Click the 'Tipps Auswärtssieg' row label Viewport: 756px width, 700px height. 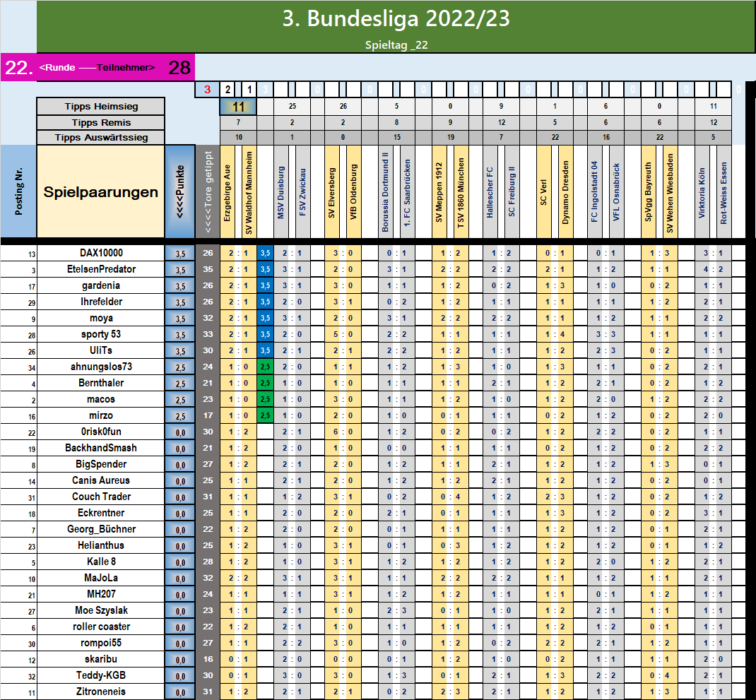tap(101, 138)
